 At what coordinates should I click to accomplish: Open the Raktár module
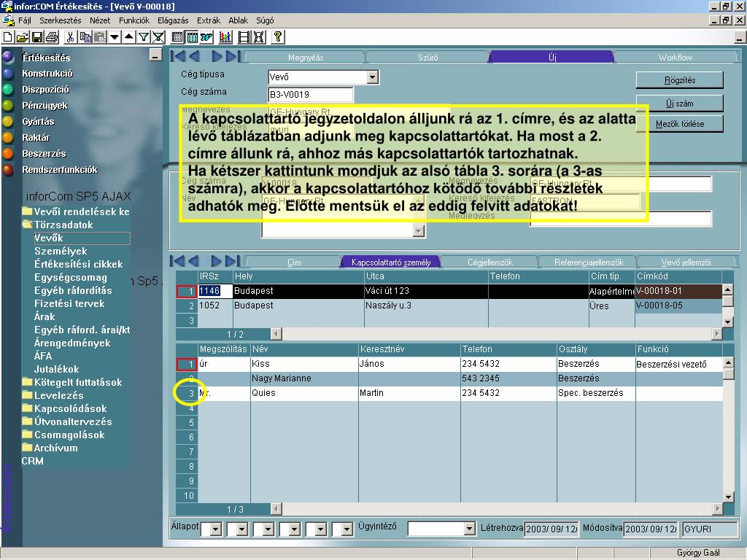36,137
